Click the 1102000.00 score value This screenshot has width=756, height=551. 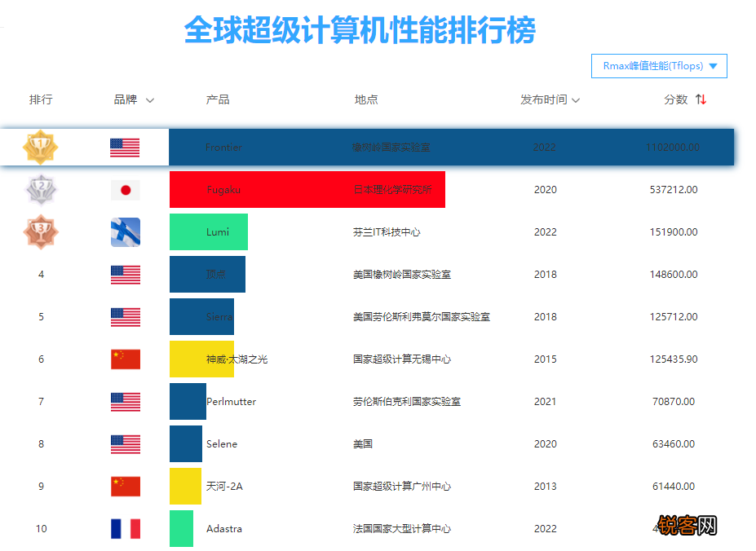point(673,147)
